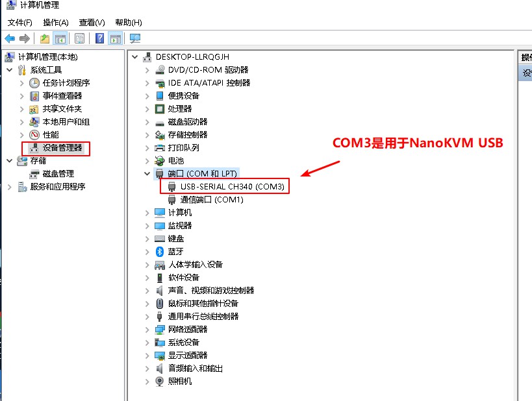Open the Help question mark icon
The image size is (532, 401).
click(x=100, y=38)
